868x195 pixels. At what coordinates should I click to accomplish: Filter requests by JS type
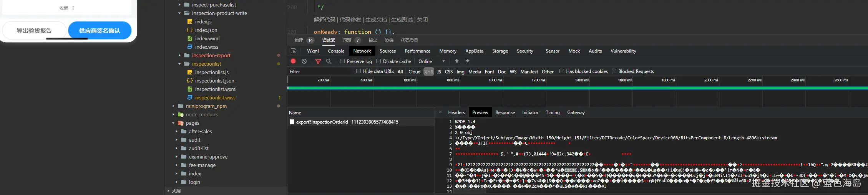pos(439,72)
